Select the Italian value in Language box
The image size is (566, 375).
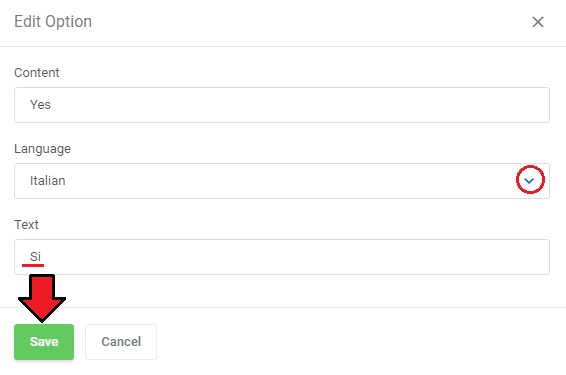[x=48, y=181]
